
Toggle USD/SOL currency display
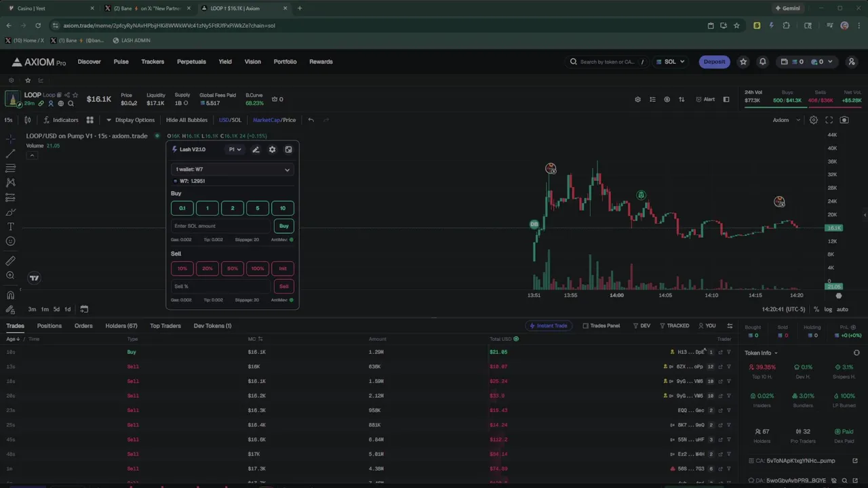point(230,120)
